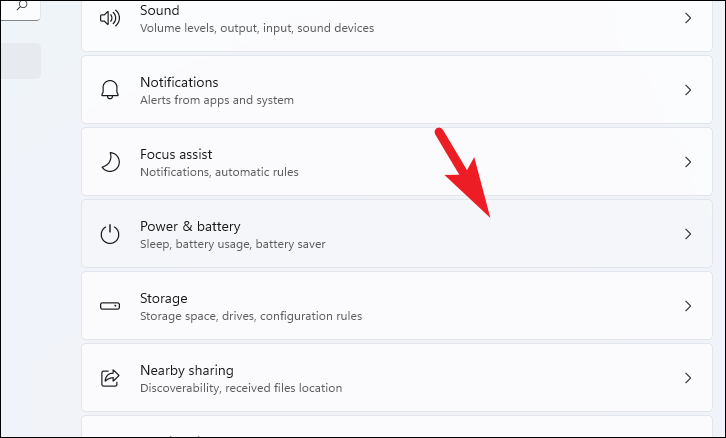The height and width of the screenshot is (438, 726).
Task: Select the Nearby sharing title text
Action: coord(187,370)
